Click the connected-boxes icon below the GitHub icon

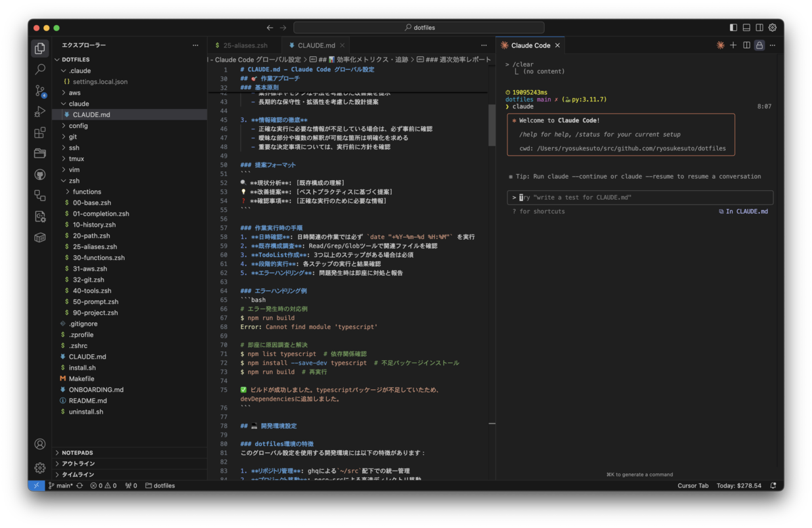click(40, 196)
